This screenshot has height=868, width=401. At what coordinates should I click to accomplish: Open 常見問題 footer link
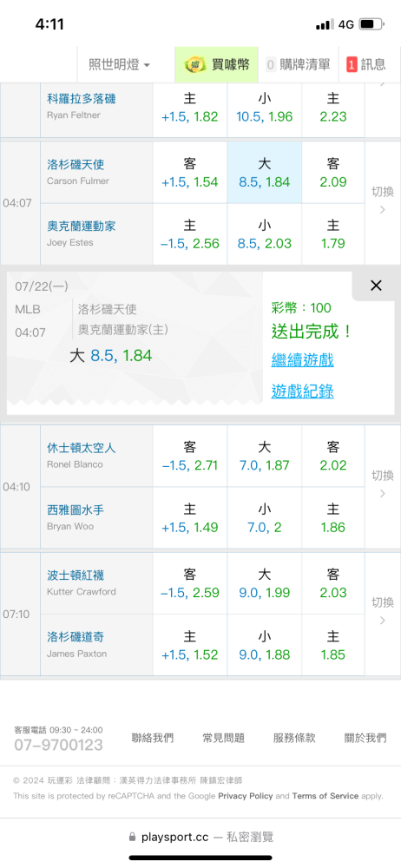click(x=223, y=738)
